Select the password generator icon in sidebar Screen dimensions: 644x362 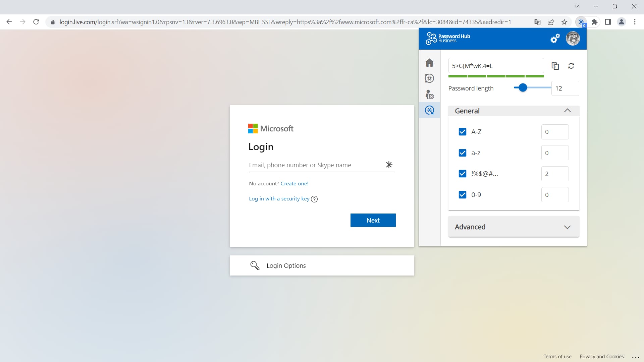(x=429, y=110)
